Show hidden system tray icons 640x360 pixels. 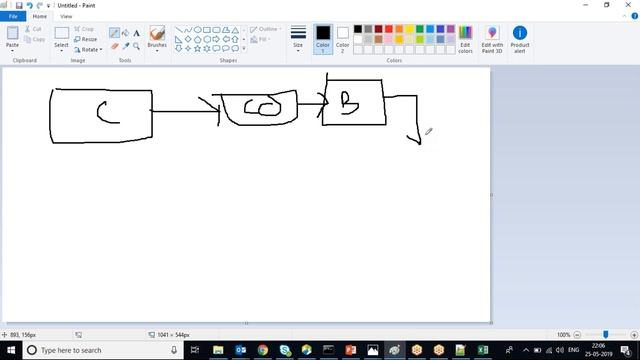526,350
